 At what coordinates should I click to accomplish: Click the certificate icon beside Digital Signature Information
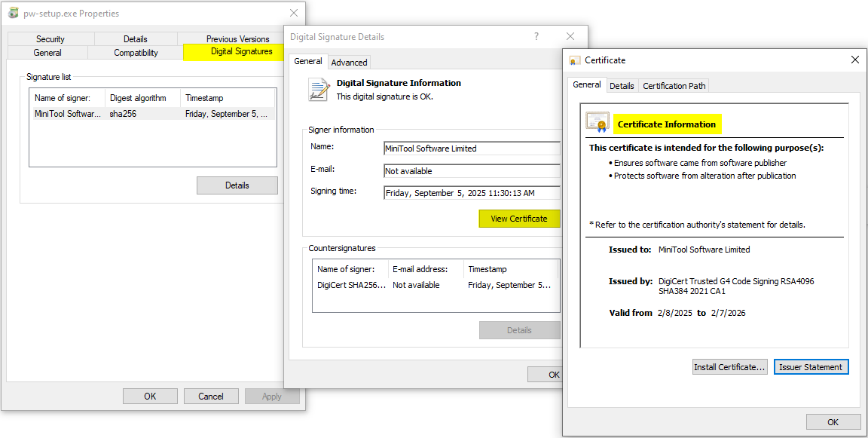[x=319, y=89]
